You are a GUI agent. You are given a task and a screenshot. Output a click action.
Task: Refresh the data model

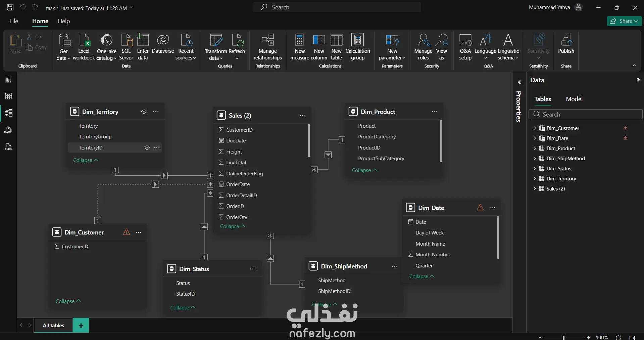pos(237,47)
